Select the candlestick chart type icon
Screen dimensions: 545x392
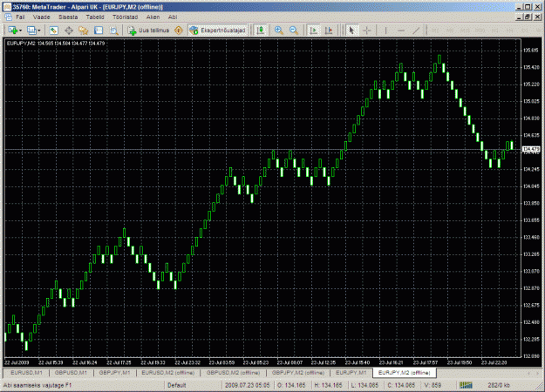[x=260, y=30]
